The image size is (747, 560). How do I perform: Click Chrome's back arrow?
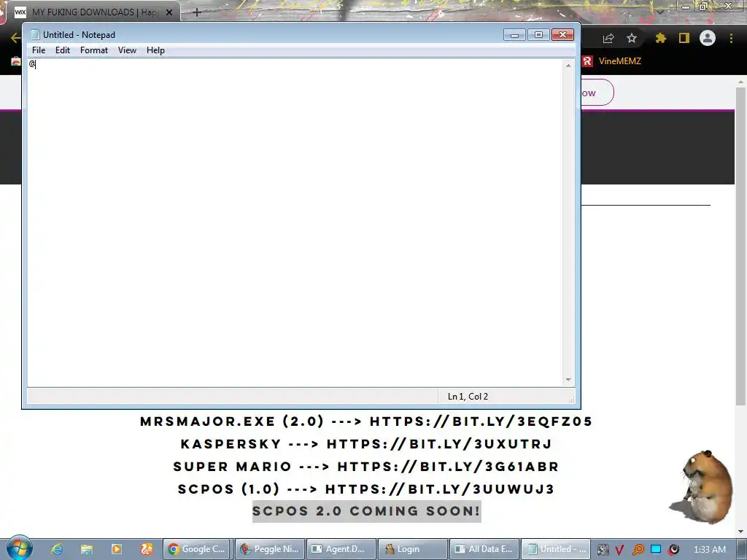pos(15,38)
